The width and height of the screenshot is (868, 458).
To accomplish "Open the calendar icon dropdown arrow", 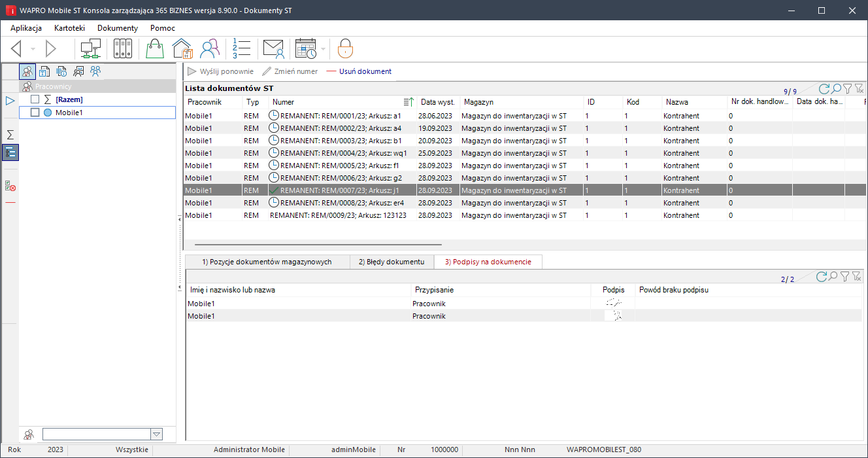I will point(323,50).
